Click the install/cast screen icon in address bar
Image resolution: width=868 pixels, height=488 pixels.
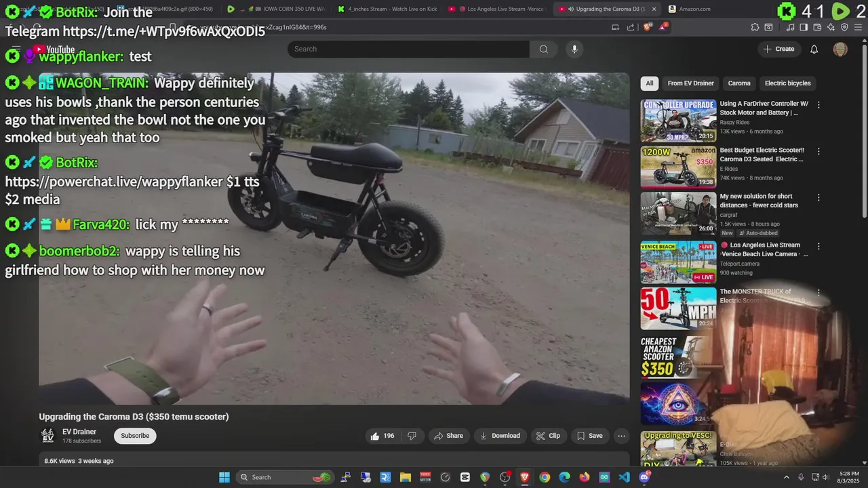pyautogui.click(x=615, y=27)
